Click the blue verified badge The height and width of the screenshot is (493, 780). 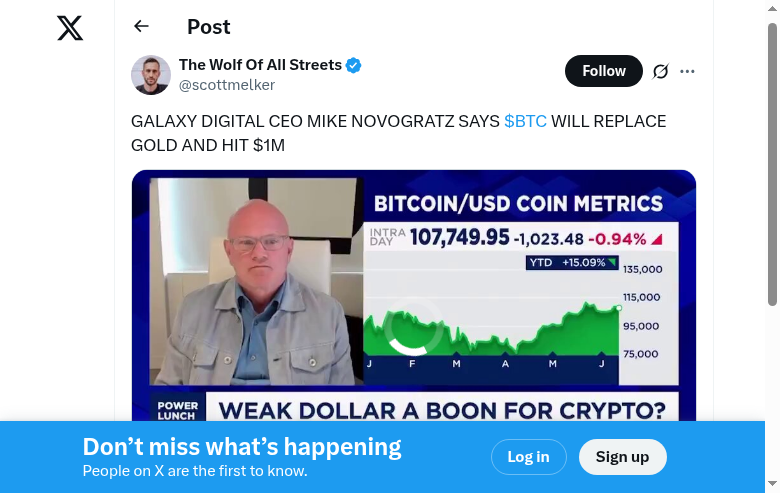click(354, 65)
